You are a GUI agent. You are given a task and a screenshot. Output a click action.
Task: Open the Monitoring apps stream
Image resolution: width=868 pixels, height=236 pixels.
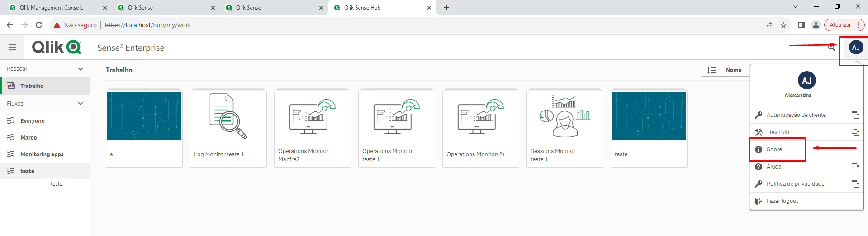(45, 154)
